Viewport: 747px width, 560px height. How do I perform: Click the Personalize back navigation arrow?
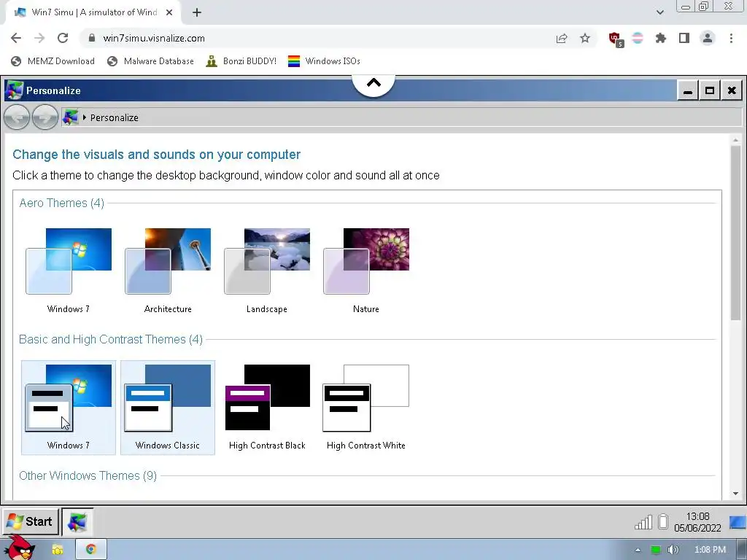[17, 117]
